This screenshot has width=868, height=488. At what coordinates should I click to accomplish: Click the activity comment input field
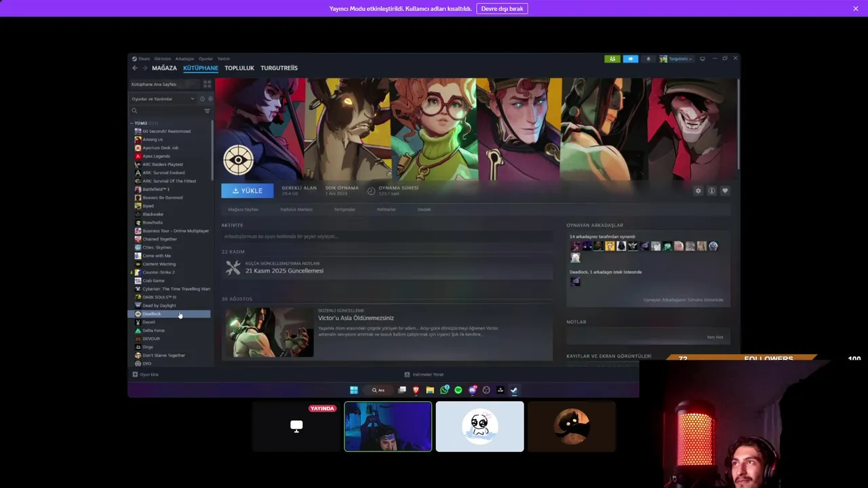(x=387, y=237)
